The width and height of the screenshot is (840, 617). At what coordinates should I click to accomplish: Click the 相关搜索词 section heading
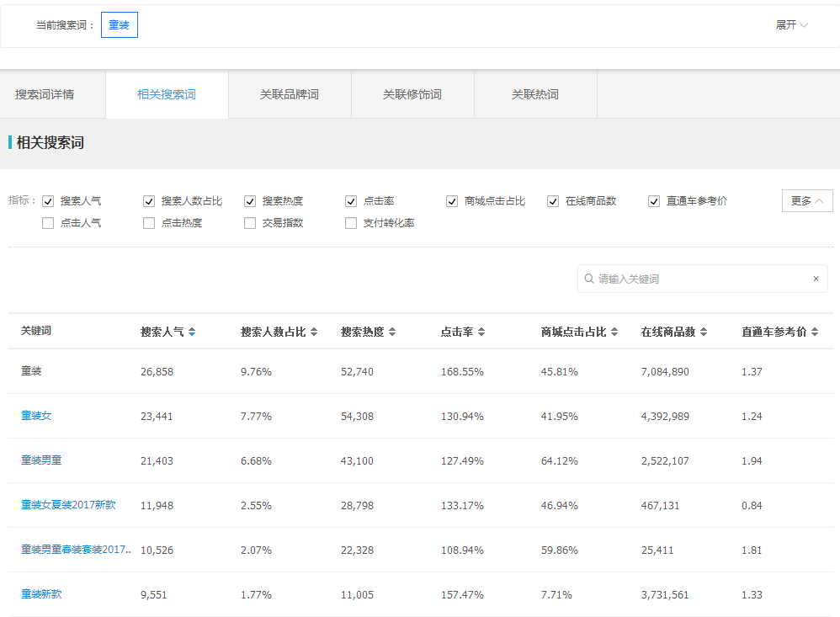[51, 142]
